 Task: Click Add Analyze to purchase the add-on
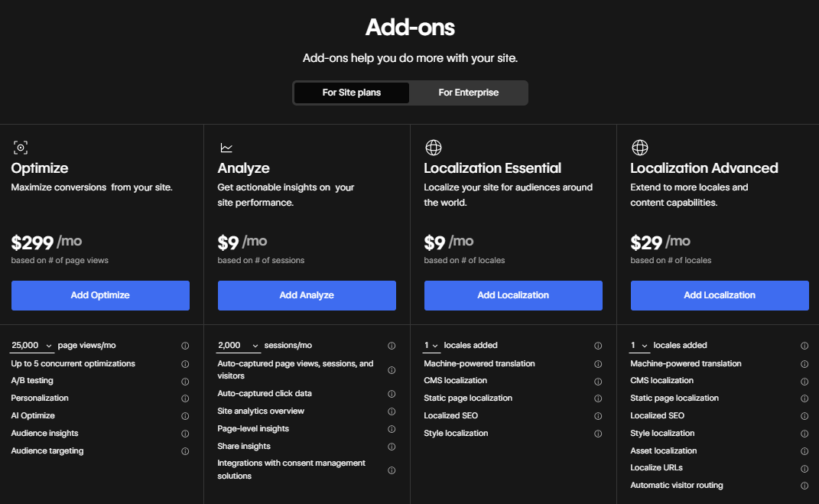pyautogui.click(x=307, y=295)
